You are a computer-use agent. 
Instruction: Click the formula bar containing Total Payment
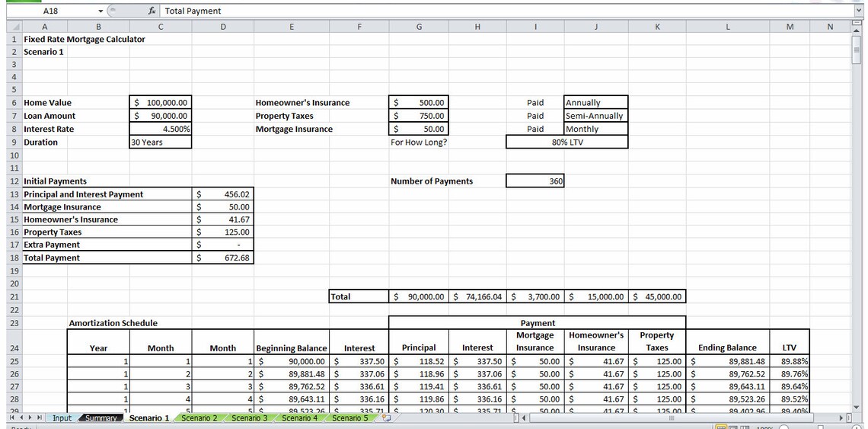coord(507,11)
